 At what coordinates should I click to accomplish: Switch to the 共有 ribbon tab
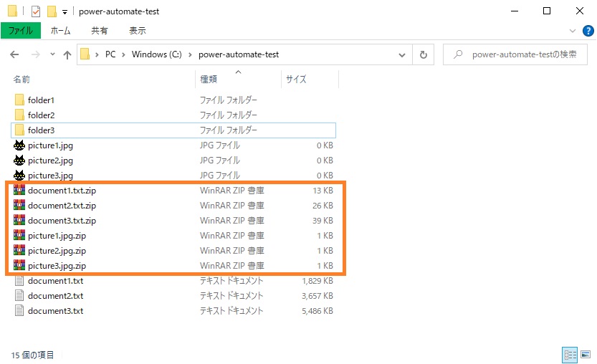100,31
